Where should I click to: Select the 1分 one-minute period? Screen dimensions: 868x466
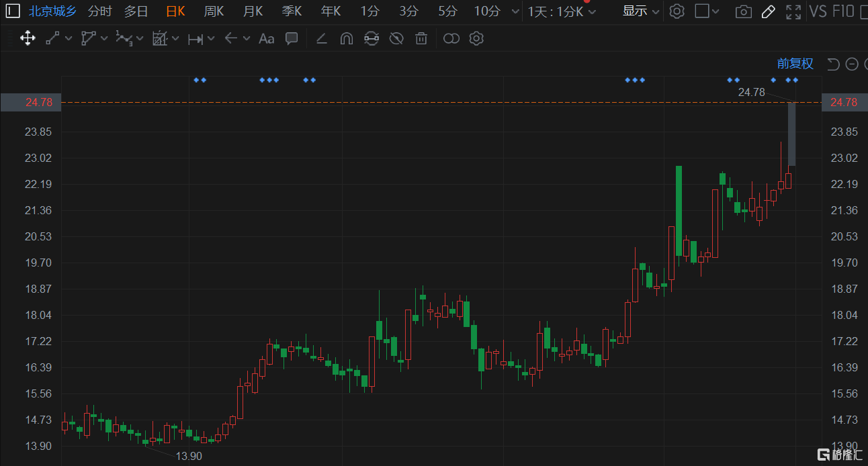click(x=370, y=11)
